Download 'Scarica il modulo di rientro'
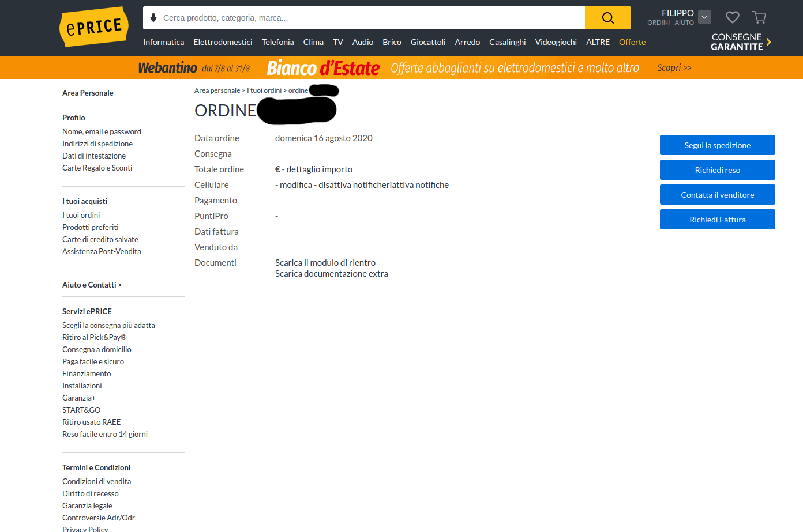This screenshot has width=803, height=532. click(325, 262)
